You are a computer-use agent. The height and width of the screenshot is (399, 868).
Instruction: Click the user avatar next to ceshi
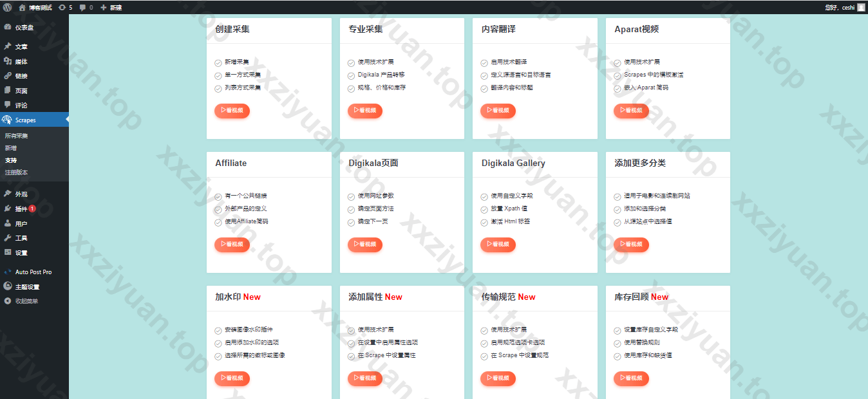861,8
